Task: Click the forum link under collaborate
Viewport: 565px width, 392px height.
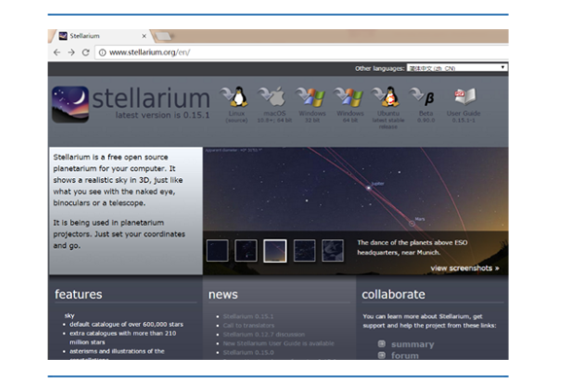Action: [405, 356]
